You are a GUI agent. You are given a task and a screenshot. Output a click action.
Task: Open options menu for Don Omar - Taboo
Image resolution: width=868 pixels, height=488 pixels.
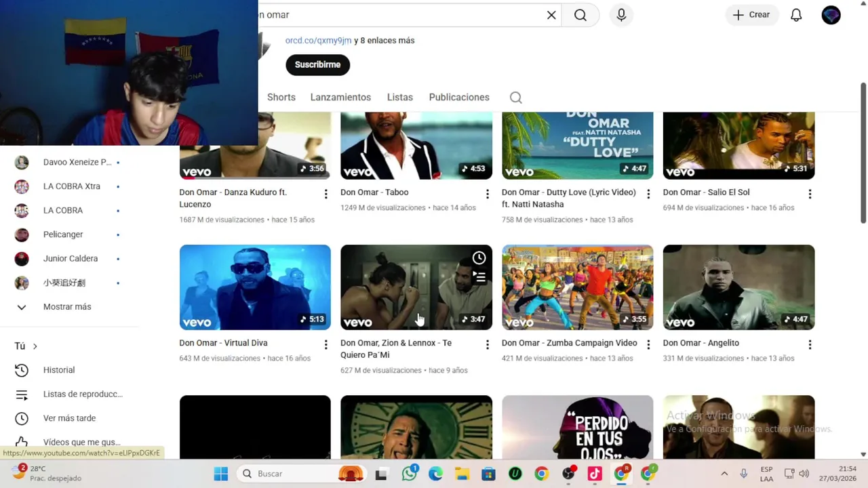click(487, 195)
